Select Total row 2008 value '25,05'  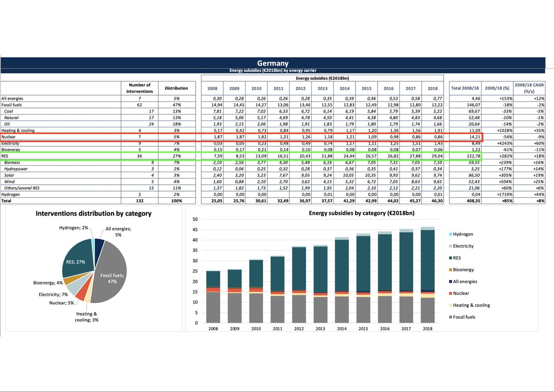coord(213,202)
